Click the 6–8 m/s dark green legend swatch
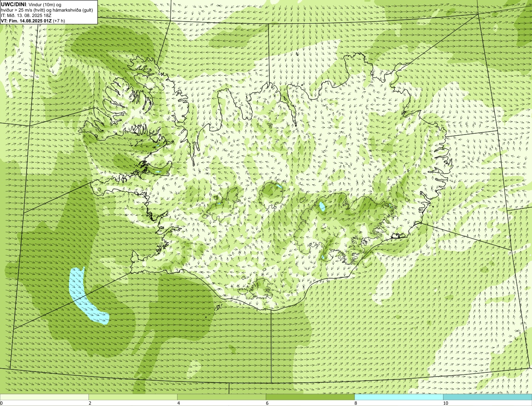532x406 pixels. click(x=310, y=397)
